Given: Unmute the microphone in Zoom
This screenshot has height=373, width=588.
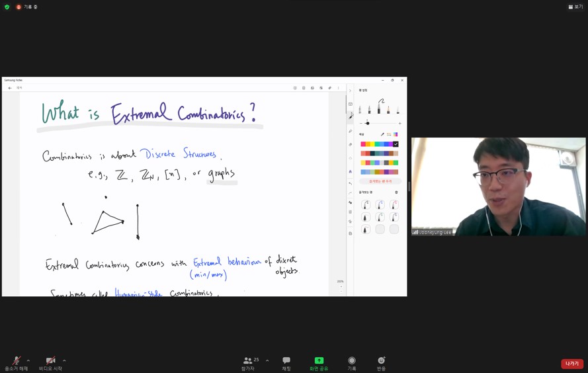Looking at the screenshot, I should (x=16, y=362).
